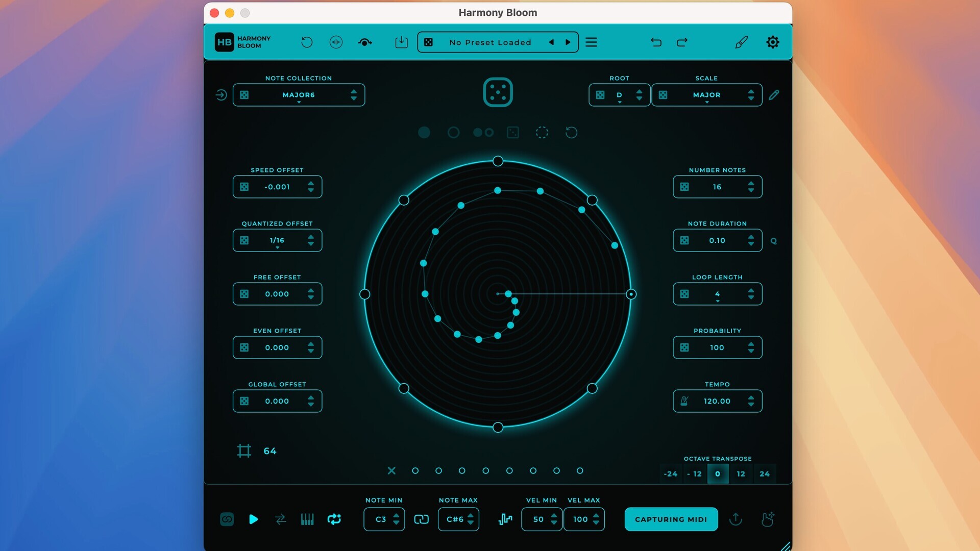Randomize Root note with its dice

[x=600, y=95]
